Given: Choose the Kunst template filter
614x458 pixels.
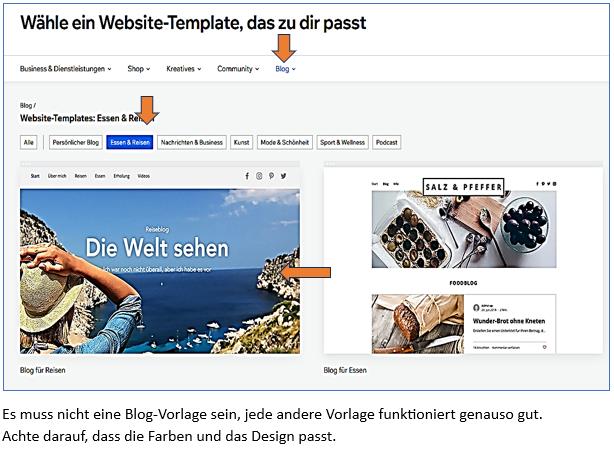Looking at the screenshot, I should 241,142.
